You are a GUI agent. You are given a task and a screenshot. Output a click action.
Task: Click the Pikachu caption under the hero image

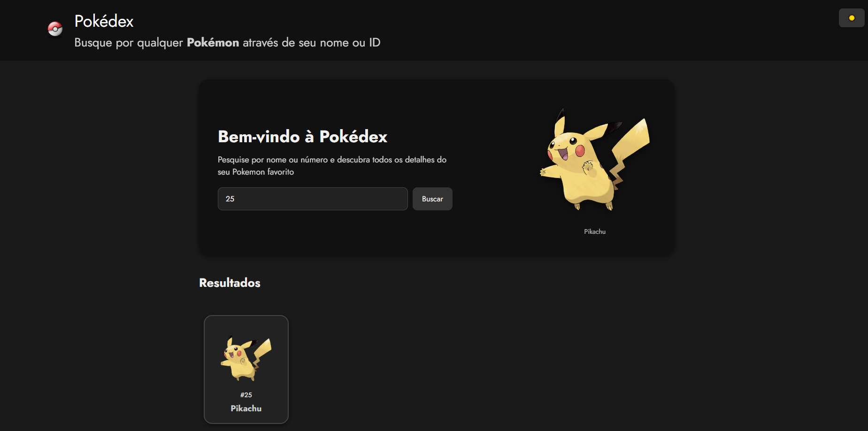[594, 231]
